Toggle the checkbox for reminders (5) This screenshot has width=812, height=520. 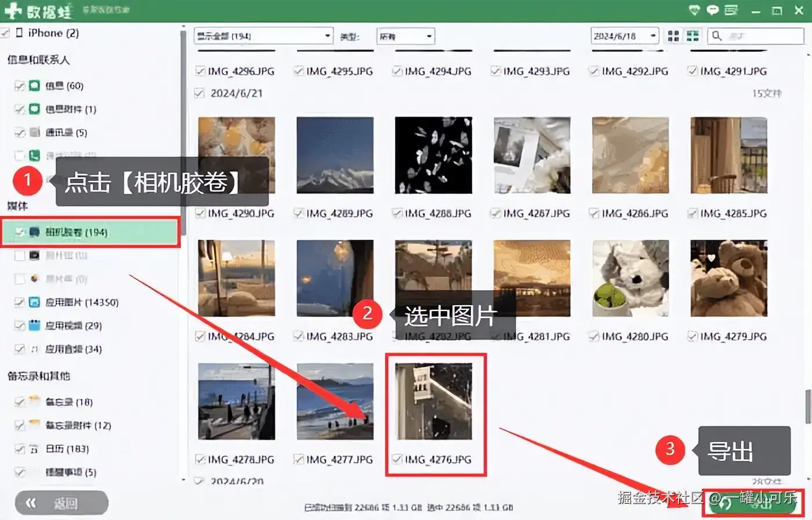pyautogui.click(x=20, y=472)
